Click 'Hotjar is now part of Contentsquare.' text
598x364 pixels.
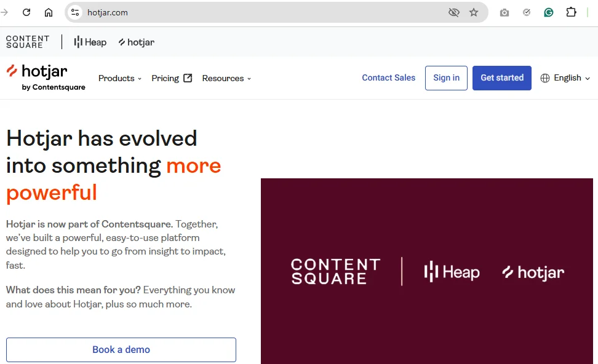[x=89, y=224]
